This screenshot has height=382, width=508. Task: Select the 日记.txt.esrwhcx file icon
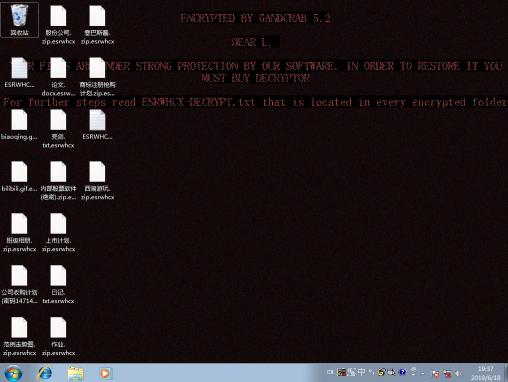[58, 284]
